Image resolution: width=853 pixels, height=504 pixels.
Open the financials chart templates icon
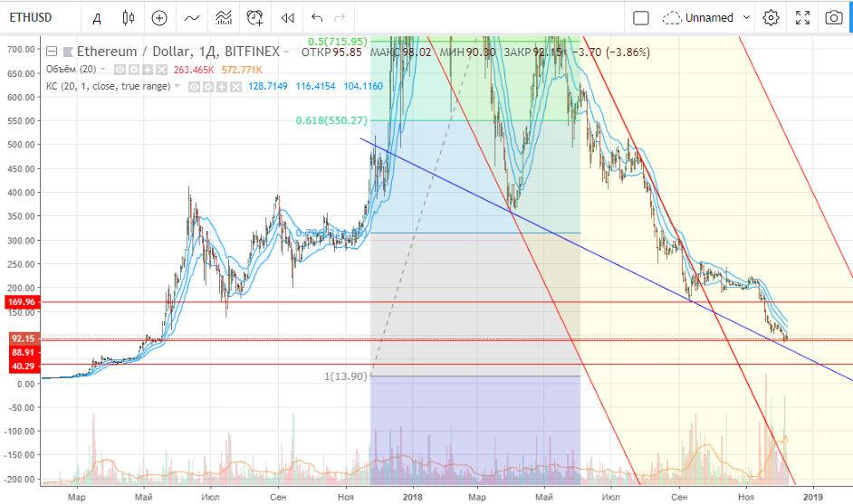coord(223,17)
